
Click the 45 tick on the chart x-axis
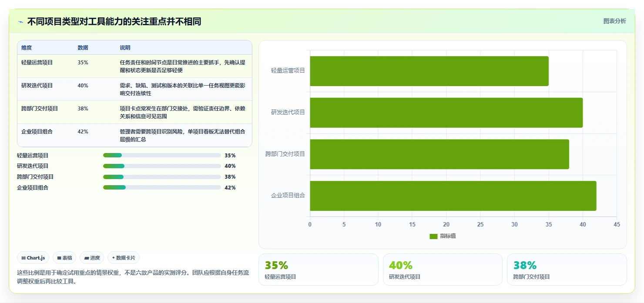click(x=617, y=224)
